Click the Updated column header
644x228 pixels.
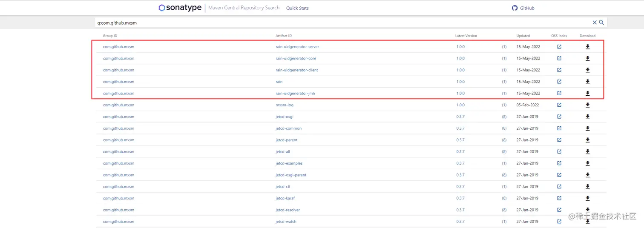[x=523, y=36]
